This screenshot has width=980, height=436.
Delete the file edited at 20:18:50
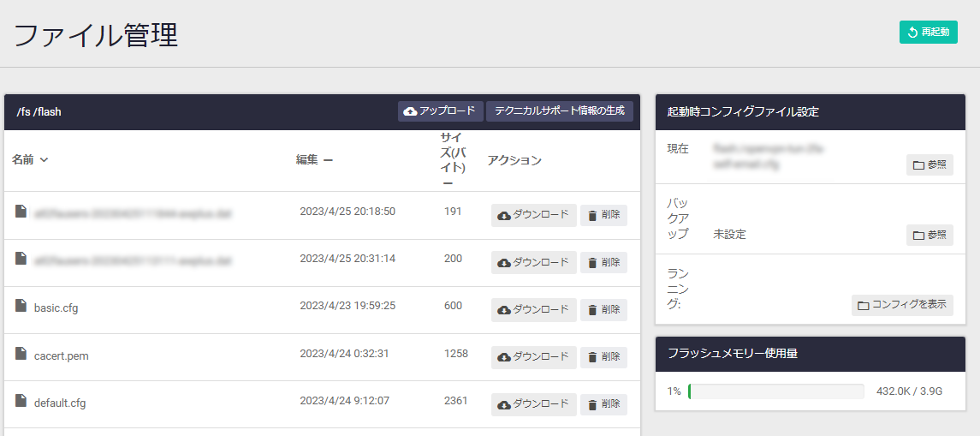pyautogui.click(x=603, y=215)
